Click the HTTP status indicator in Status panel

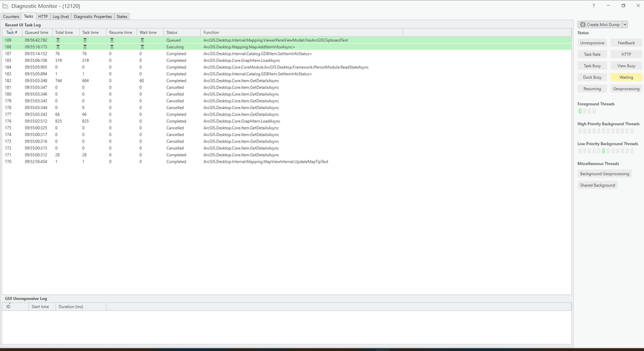pos(627,54)
